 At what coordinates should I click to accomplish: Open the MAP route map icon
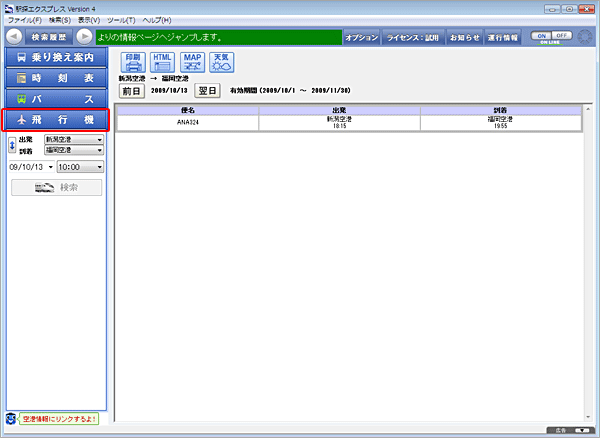[x=192, y=62]
